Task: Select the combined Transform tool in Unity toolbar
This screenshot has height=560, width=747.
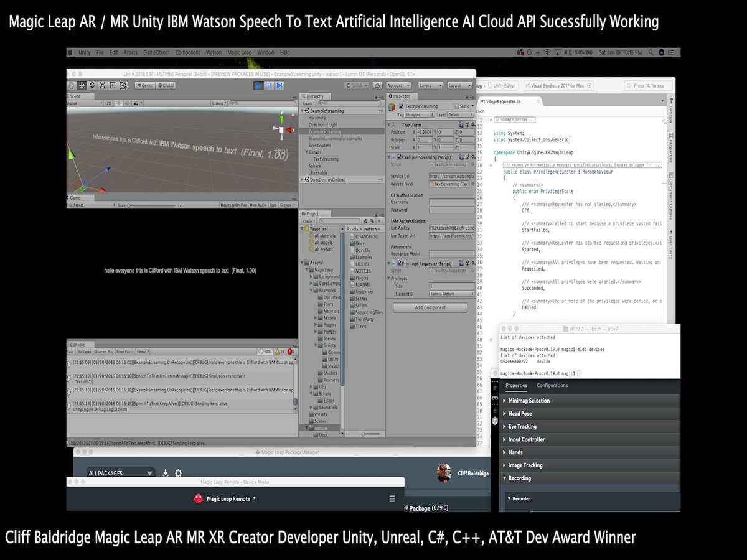Action: [x=123, y=85]
